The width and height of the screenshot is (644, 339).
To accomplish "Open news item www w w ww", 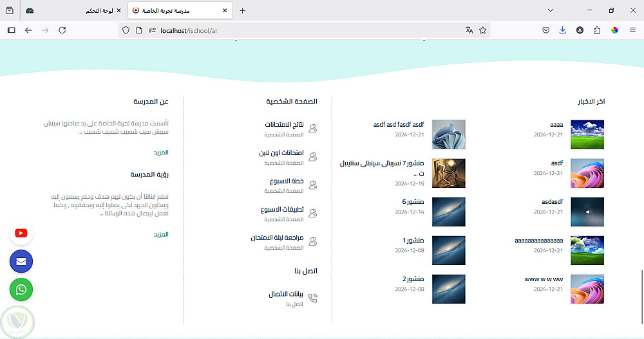I will (x=544, y=279).
